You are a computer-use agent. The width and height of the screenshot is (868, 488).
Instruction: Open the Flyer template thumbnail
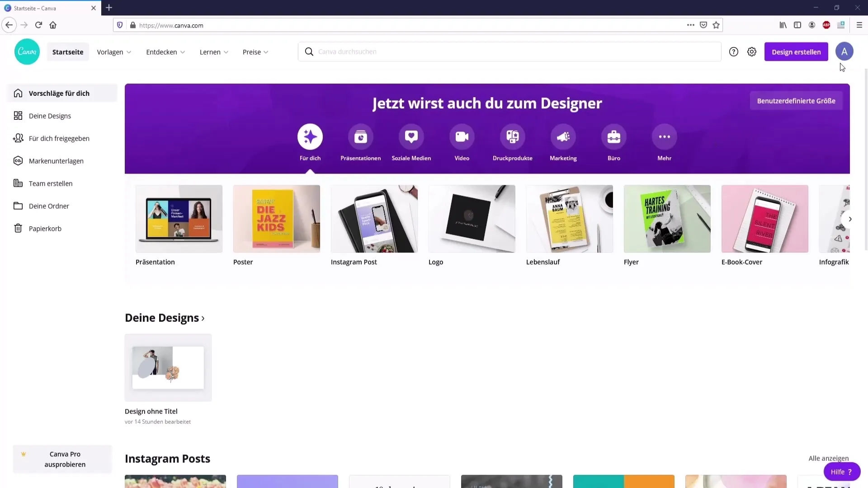click(667, 219)
